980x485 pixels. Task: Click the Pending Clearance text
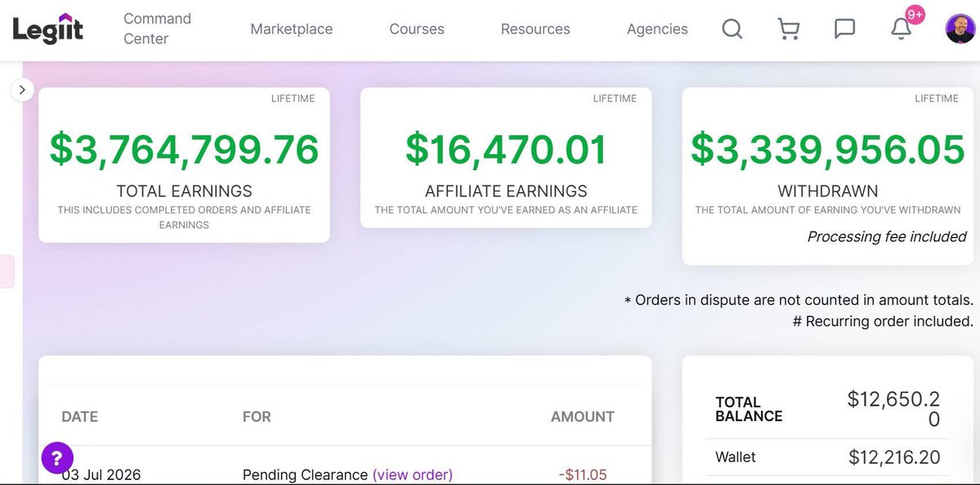[306, 475]
